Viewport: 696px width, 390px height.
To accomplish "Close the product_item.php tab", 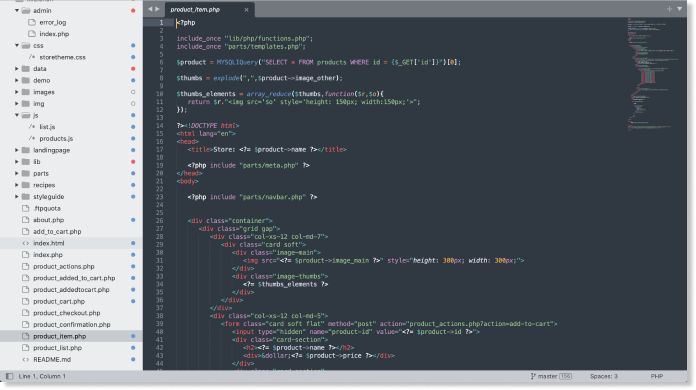I will pos(246,9).
